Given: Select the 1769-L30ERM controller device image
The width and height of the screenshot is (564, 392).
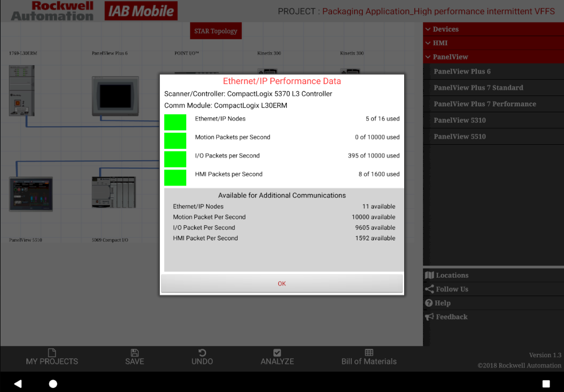Looking at the screenshot, I should coord(21,91).
